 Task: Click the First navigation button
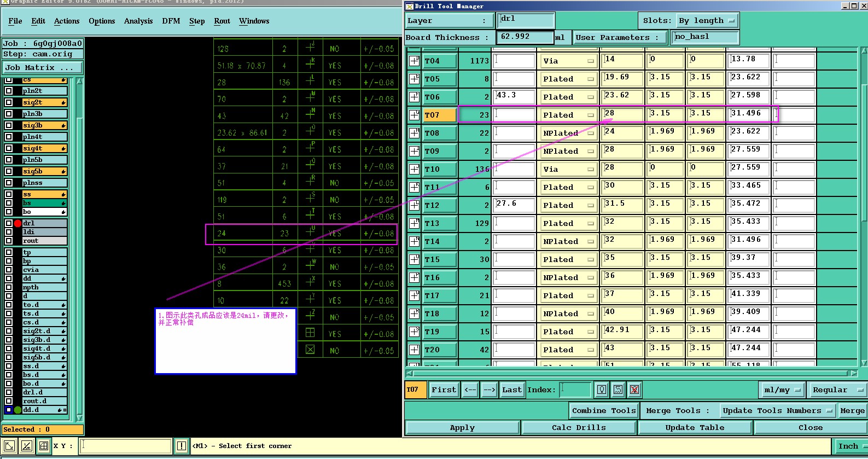click(x=444, y=390)
